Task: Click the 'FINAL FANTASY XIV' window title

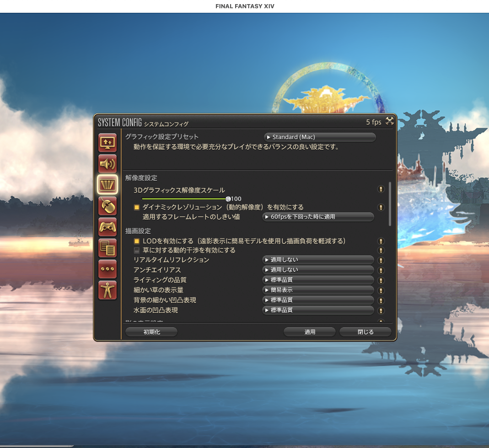Action: click(245, 6)
